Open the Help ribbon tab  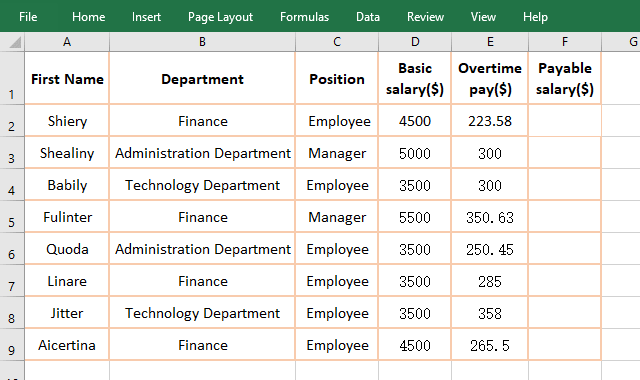click(x=535, y=17)
